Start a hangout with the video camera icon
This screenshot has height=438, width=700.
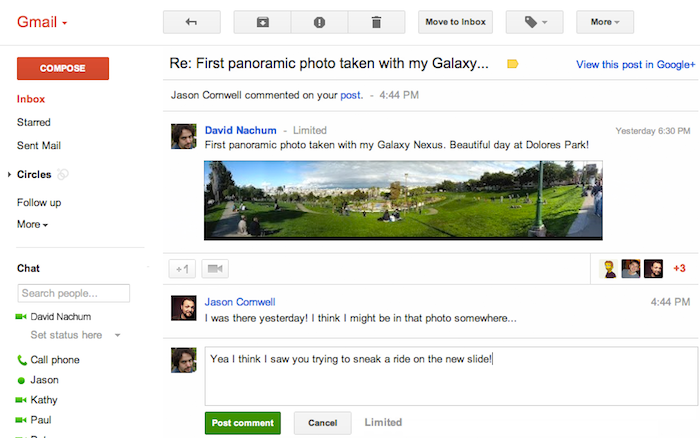pos(215,269)
